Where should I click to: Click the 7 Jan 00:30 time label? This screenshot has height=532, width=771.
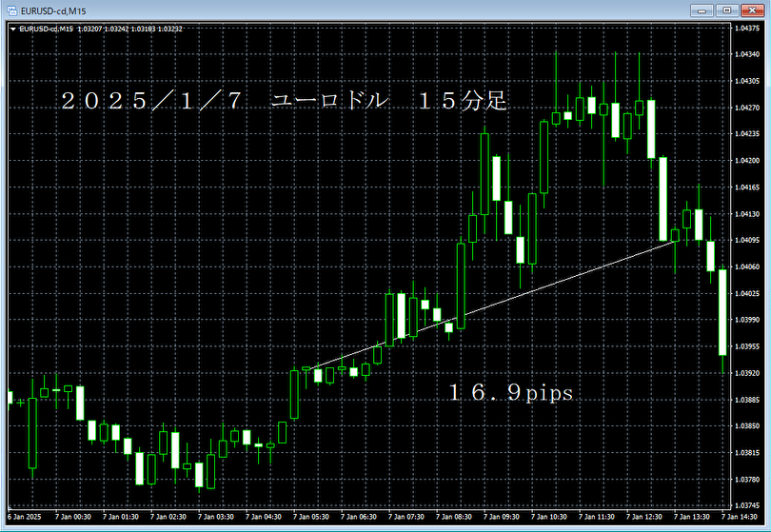pos(72,517)
